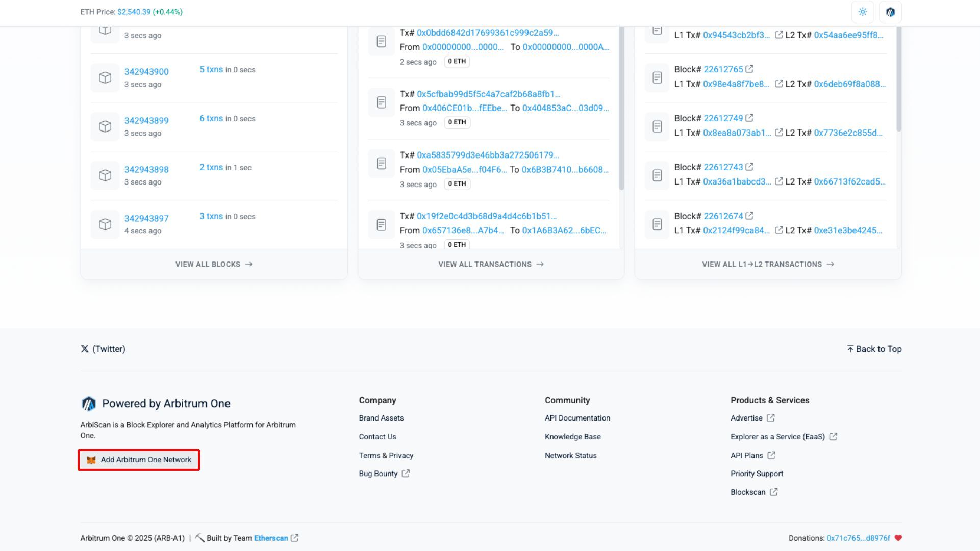This screenshot has height=551, width=980.
Task: Click the X (Twitter) logo icon
Action: tap(85, 349)
